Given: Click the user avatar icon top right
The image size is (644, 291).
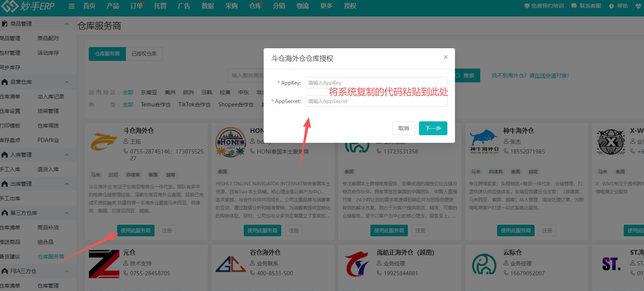Looking at the screenshot, I should (638, 6).
